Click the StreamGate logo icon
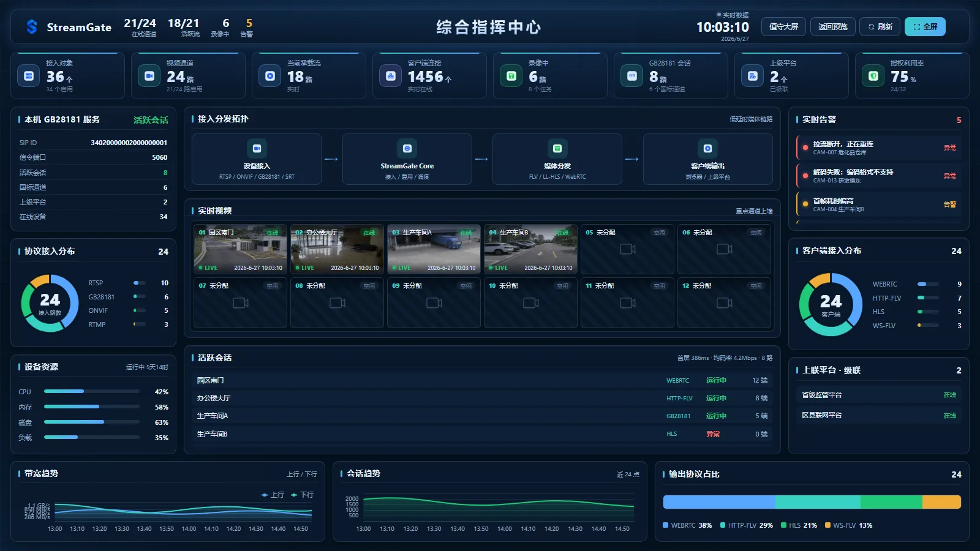The image size is (980, 551). click(32, 27)
